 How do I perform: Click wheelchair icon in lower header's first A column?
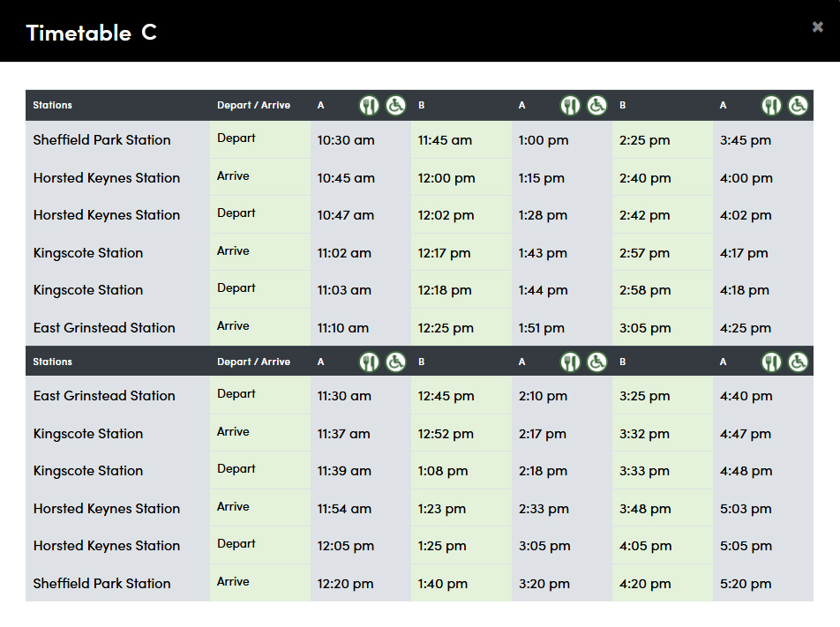[x=395, y=362]
